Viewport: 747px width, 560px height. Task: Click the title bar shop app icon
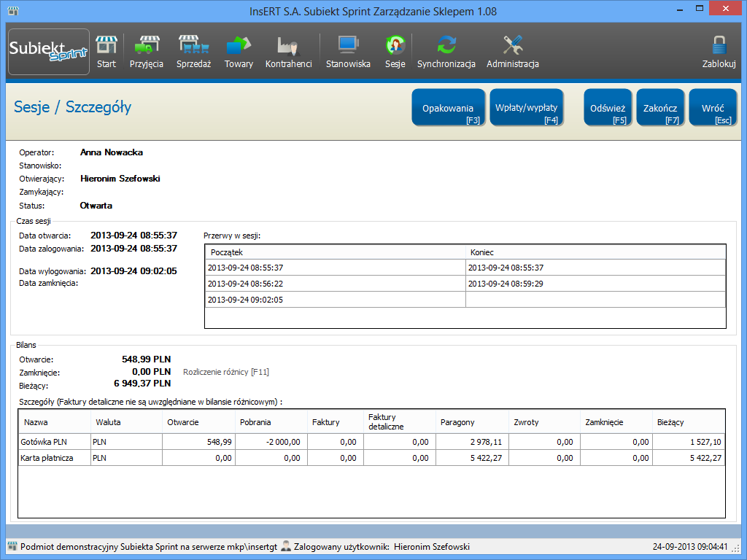[x=13, y=10]
